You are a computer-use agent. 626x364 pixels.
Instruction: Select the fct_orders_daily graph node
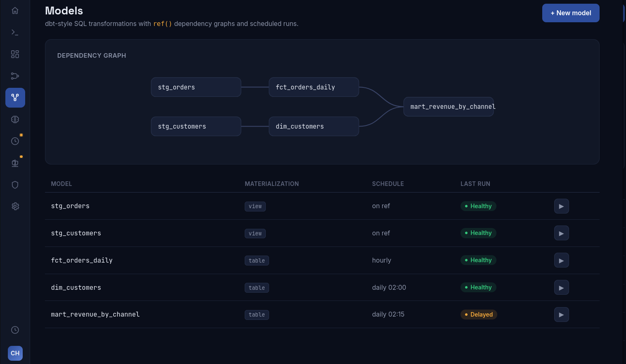click(314, 87)
